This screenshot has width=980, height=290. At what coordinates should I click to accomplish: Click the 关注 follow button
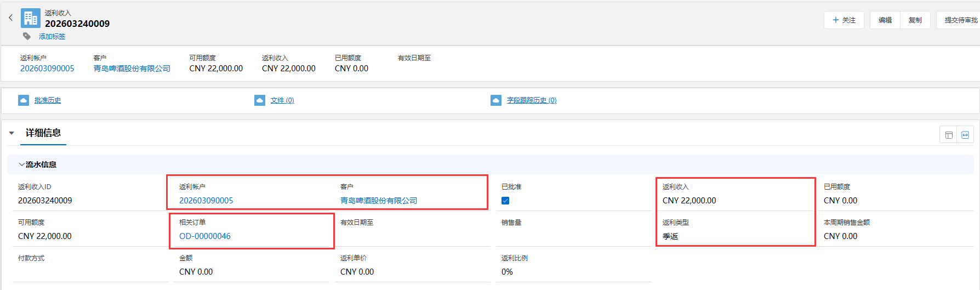844,20
